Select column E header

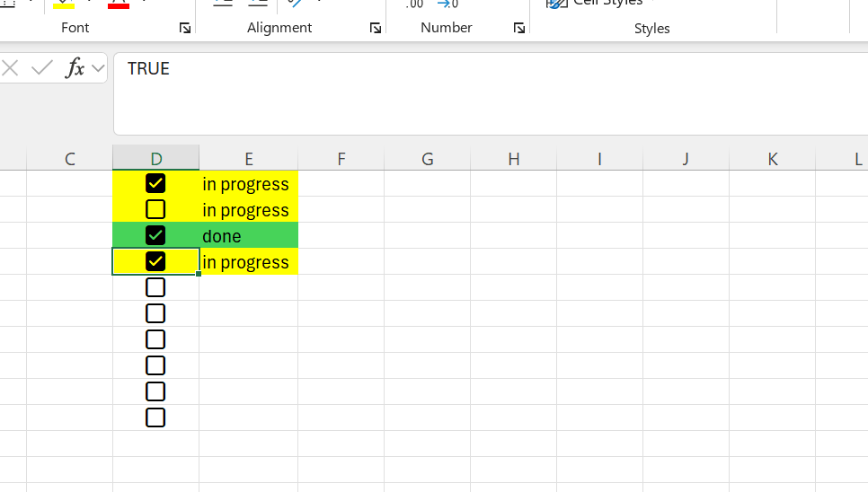249,159
